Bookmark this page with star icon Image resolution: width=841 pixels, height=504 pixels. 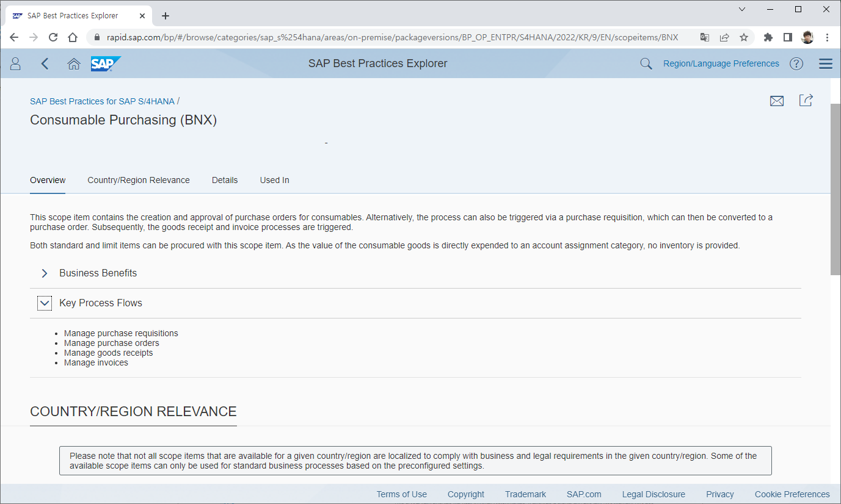[744, 37]
